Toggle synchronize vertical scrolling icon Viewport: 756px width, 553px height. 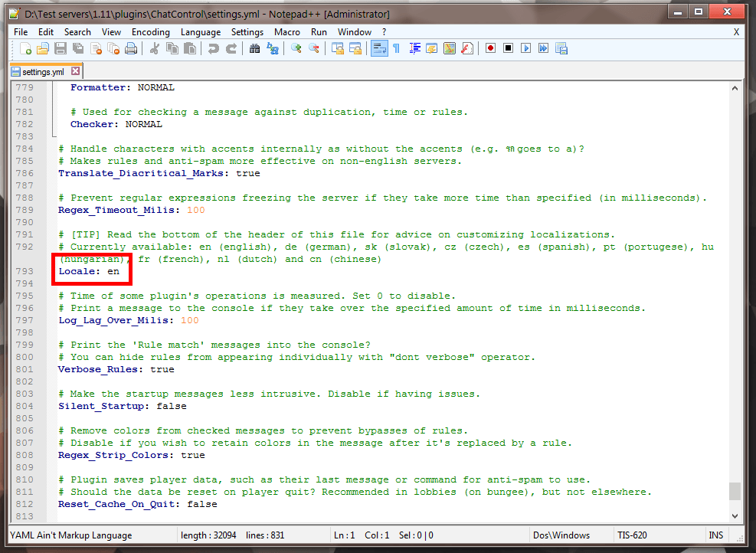point(338,49)
